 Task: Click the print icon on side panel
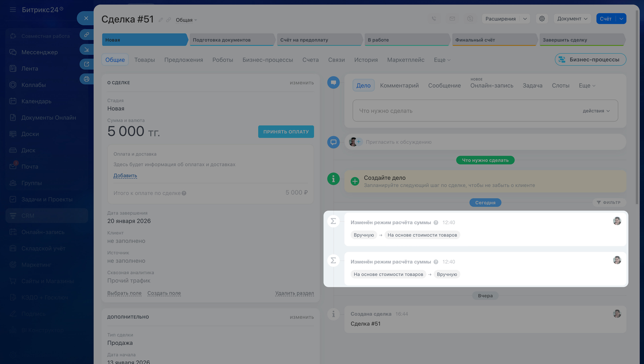point(87,79)
